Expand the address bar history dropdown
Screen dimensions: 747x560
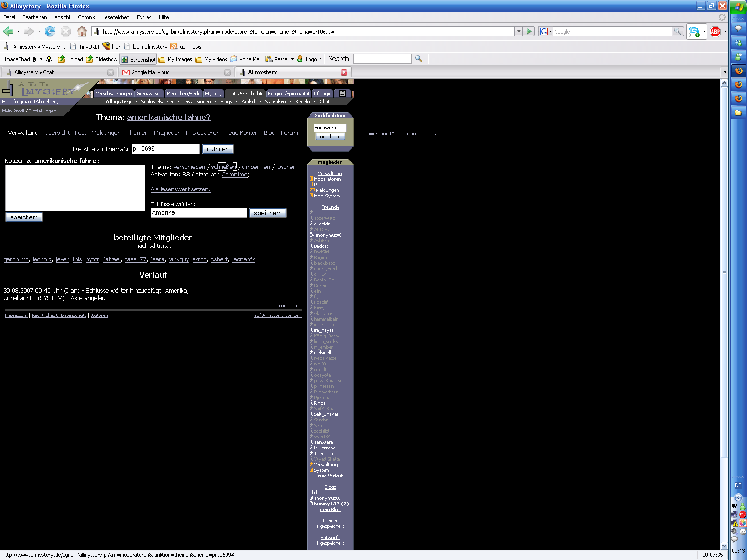tap(519, 32)
